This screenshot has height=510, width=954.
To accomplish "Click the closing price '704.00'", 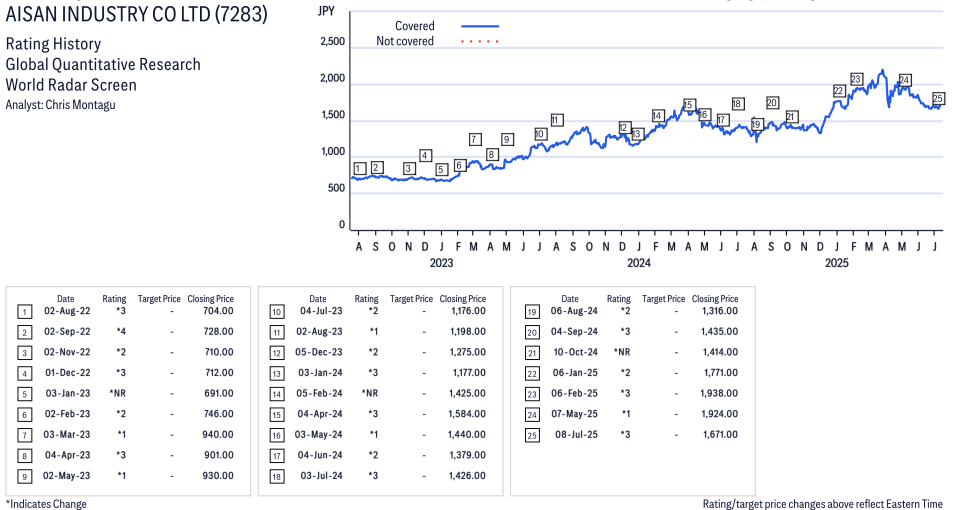I will tap(218, 311).
